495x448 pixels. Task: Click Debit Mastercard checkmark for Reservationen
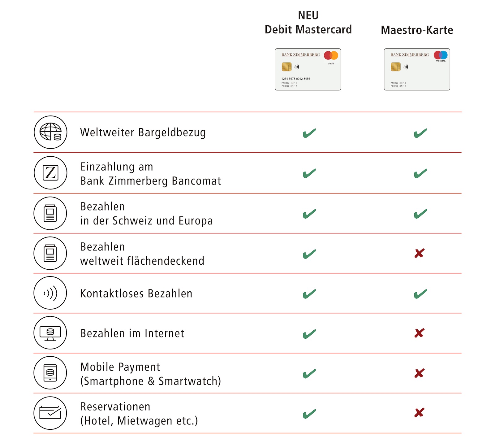point(309,414)
